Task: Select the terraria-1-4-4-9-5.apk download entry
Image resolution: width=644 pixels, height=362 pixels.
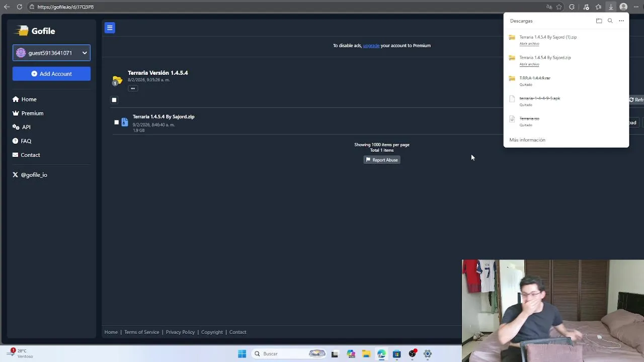Action: click(x=566, y=101)
